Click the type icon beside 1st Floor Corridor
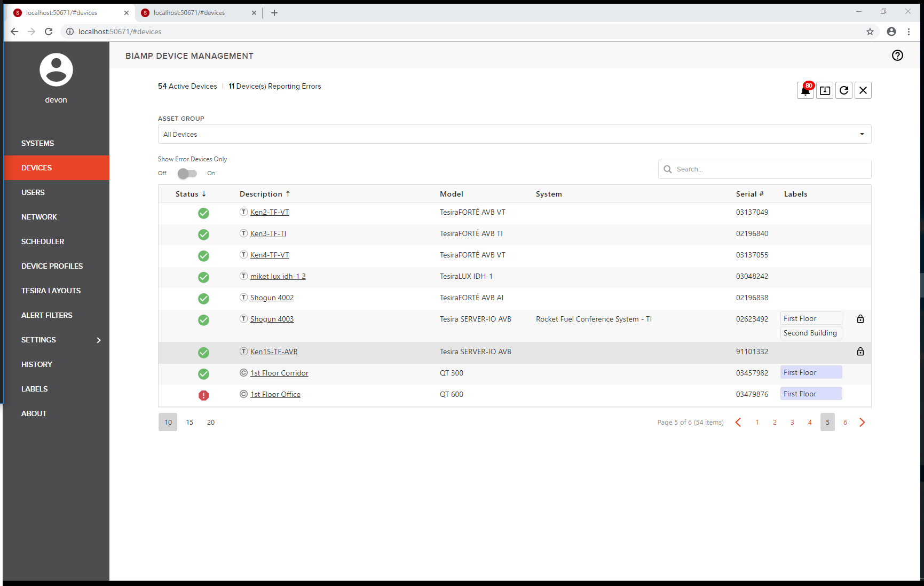Viewport: 924px width, 586px height. coord(244,373)
